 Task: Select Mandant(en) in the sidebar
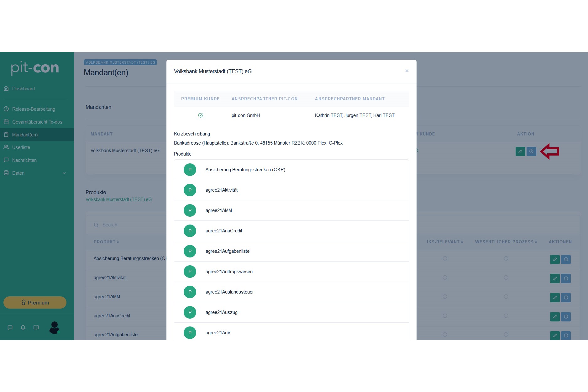point(37,135)
